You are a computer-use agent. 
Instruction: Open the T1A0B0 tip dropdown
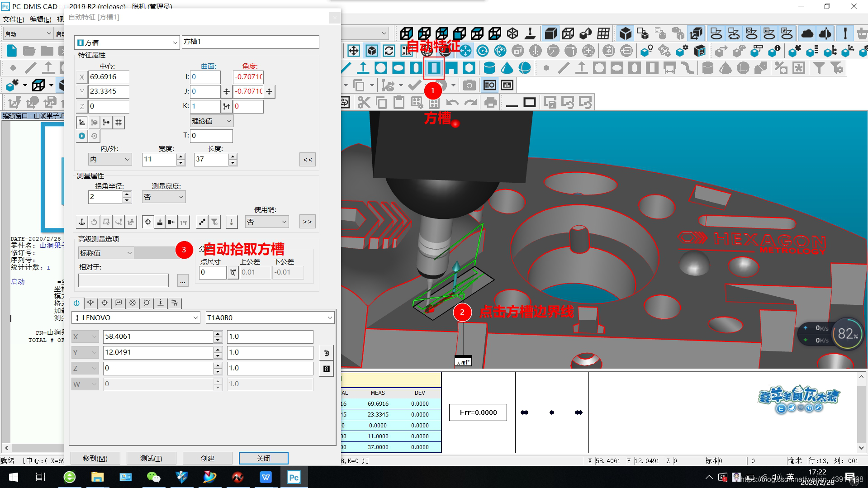click(x=270, y=317)
